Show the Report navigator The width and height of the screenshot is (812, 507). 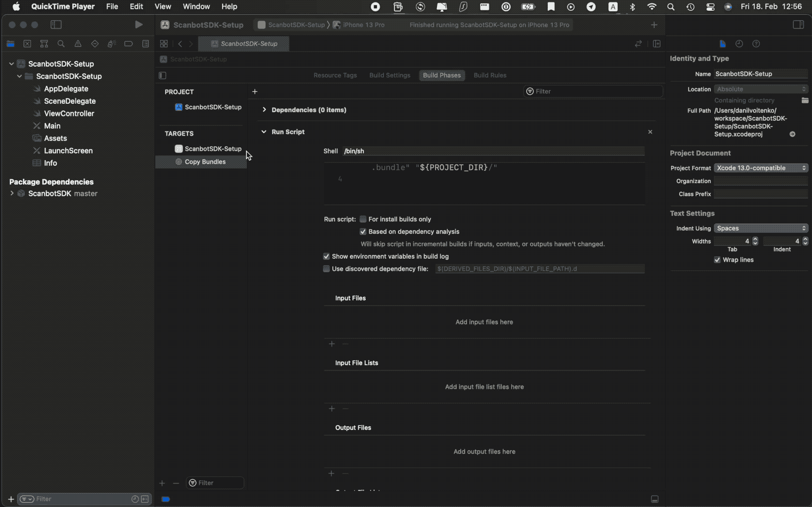[x=146, y=44]
